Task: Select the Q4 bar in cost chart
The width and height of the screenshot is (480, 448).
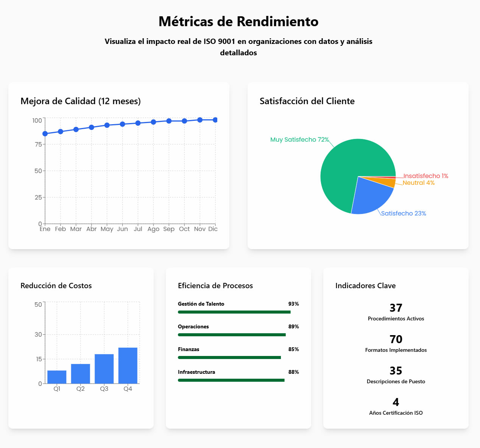Action: 128,365
